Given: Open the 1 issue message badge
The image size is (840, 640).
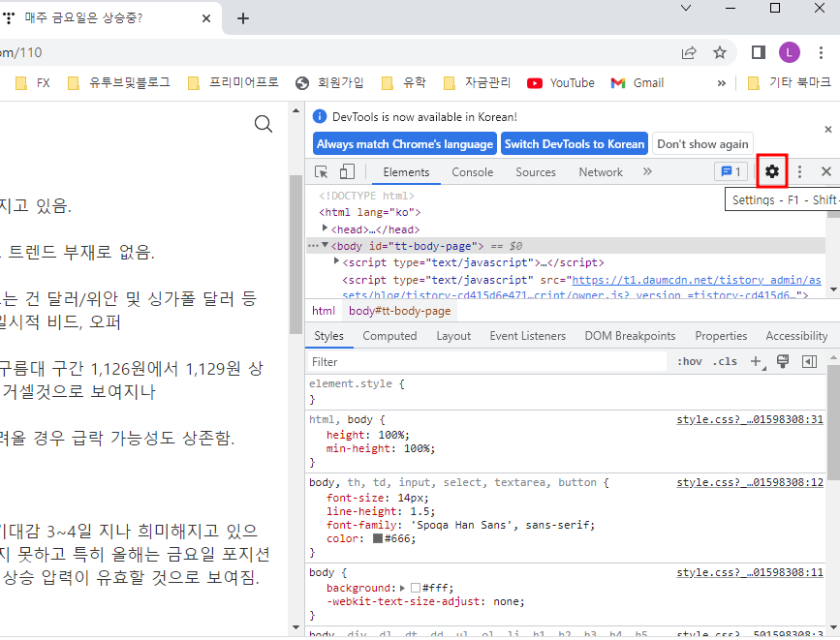Looking at the screenshot, I should point(731,171).
